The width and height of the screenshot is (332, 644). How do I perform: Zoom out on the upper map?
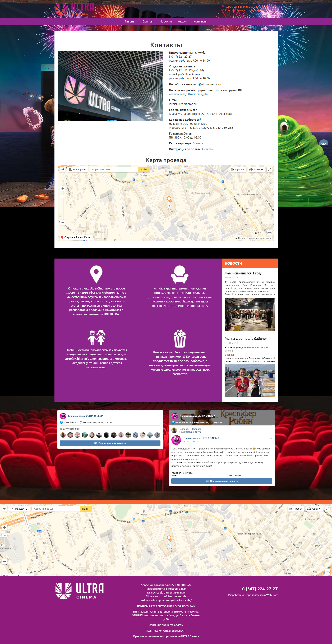pyautogui.click(x=63, y=222)
